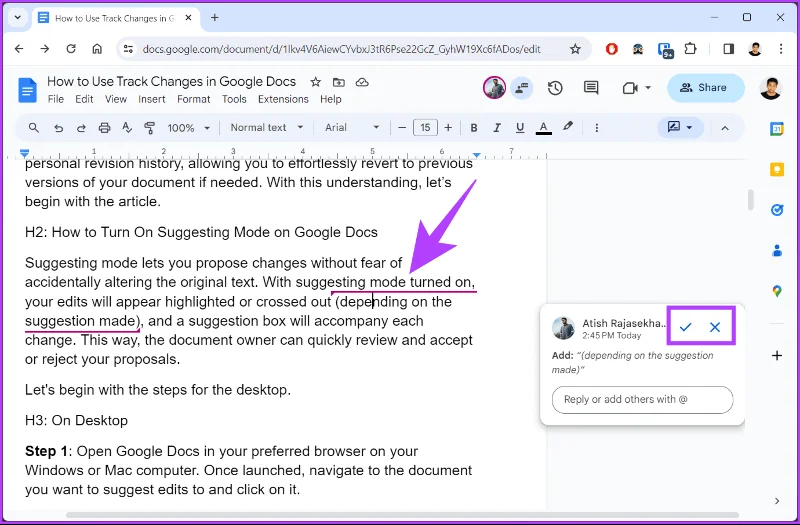Undo the last change
Screen dimensions: 800x525
pos(58,128)
